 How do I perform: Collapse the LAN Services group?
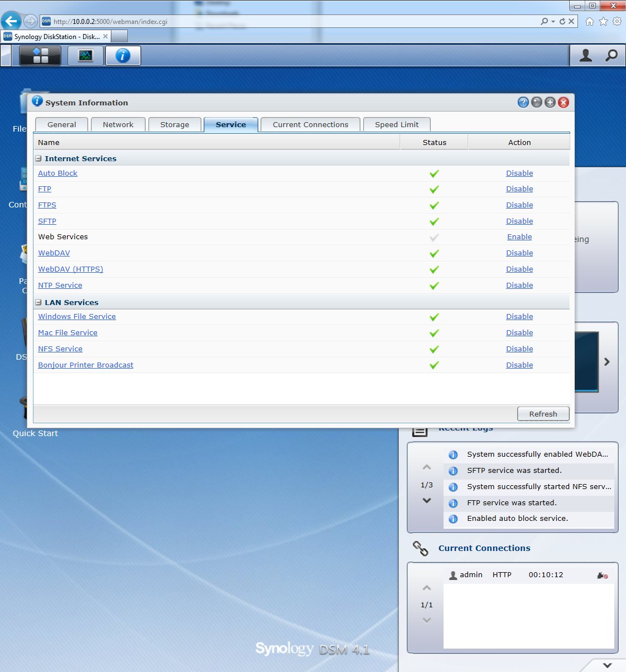pyautogui.click(x=38, y=302)
